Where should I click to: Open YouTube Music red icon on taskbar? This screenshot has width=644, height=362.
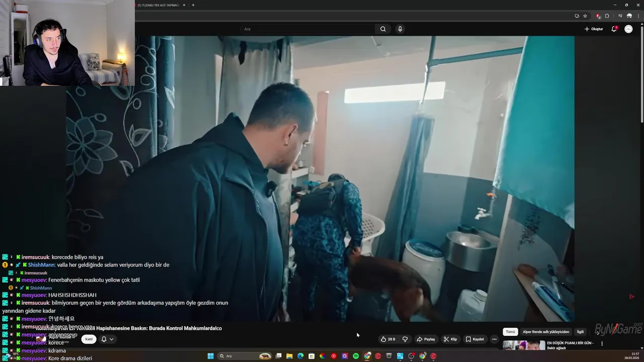(x=334, y=356)
